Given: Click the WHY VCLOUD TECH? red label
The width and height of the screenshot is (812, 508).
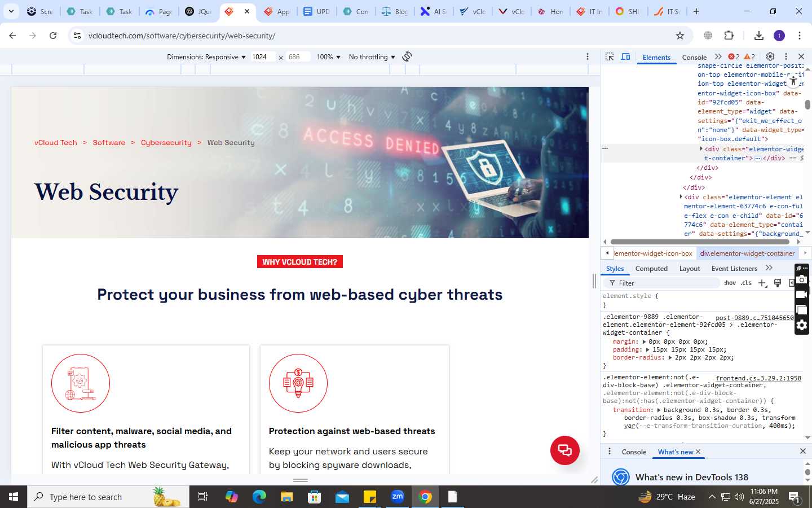Looking at the screenshot, I should (x=300, y=262).
